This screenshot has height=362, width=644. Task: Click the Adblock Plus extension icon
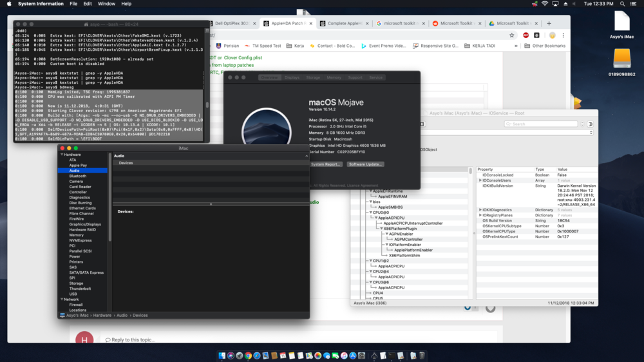pyautogui.click(x=526, y=35)
